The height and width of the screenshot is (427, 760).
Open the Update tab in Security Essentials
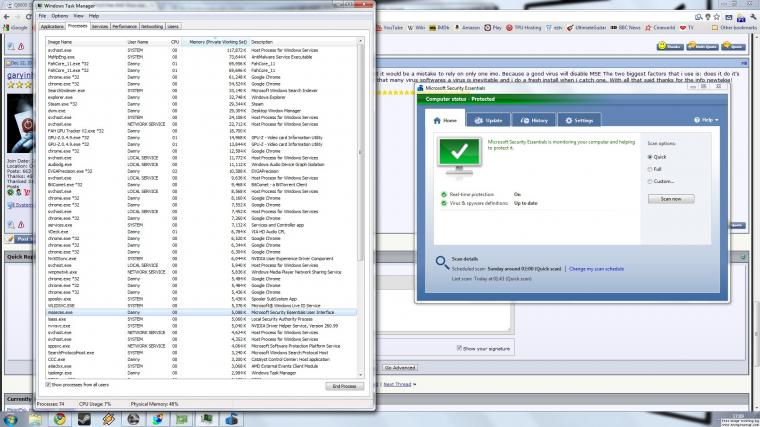[488, 120]
